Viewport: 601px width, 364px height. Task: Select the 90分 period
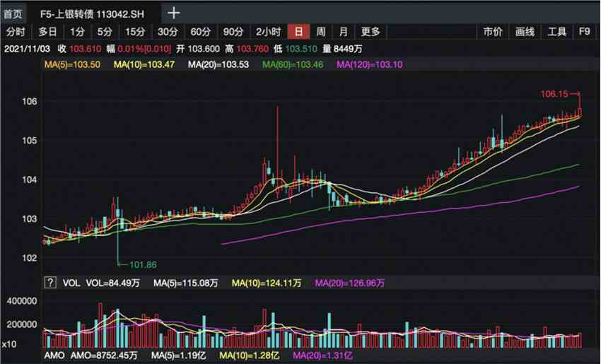pos(233,32)
